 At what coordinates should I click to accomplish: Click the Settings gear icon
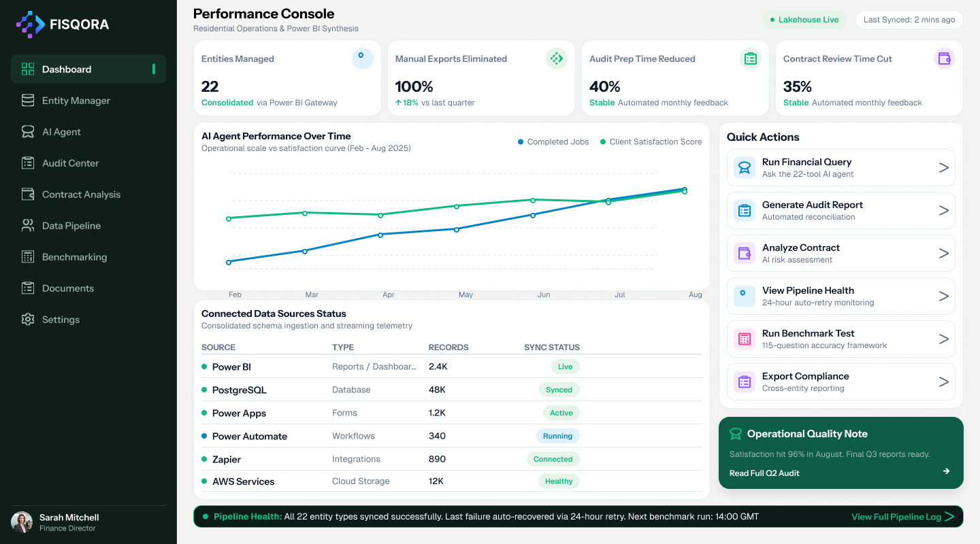28,320
